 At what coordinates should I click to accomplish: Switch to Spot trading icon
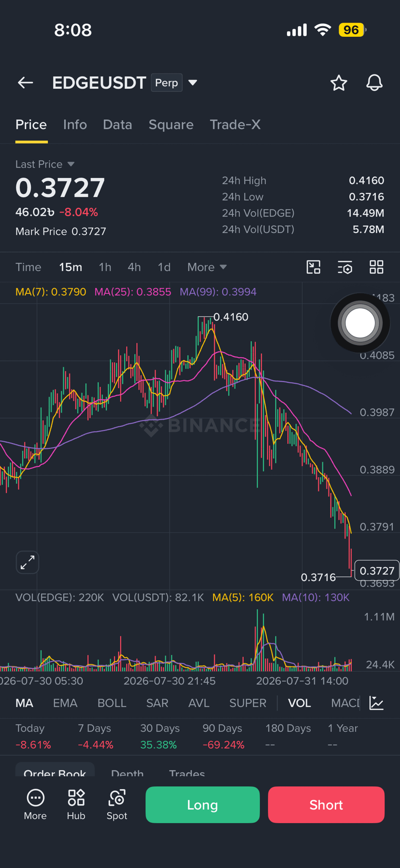tap(117, 805)
